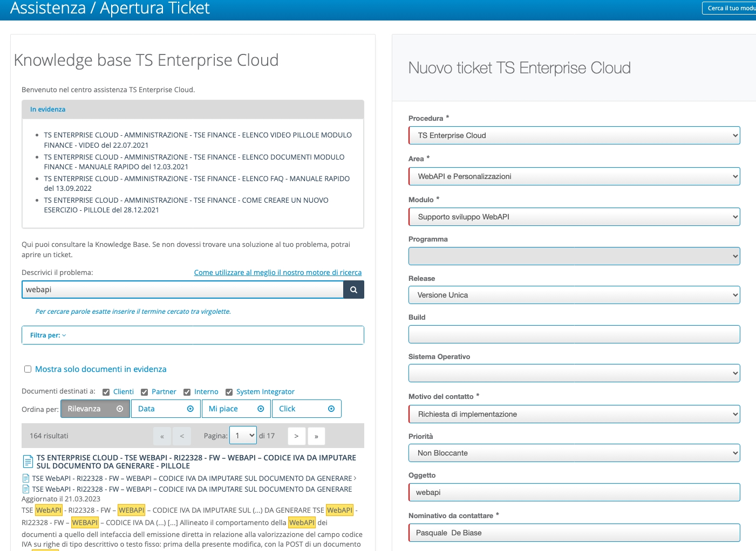Go to the first results page

[x=162, y=436]
